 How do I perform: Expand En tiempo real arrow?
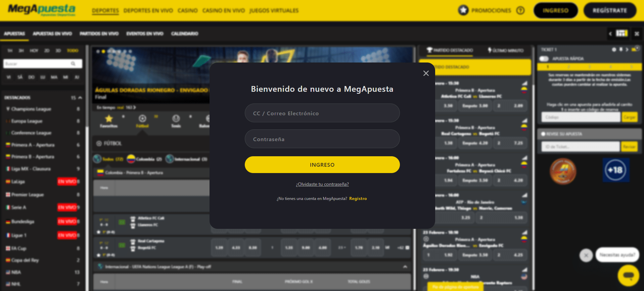[x=134, y=108]
